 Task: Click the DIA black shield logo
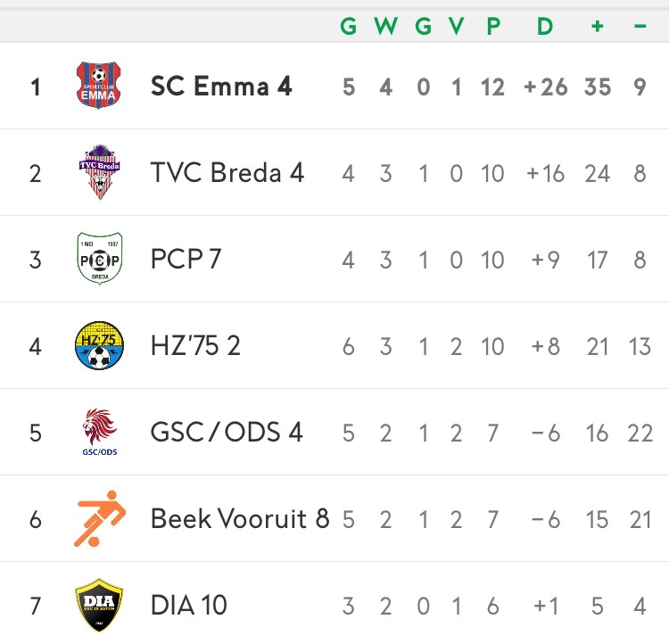tap(99, 605)
